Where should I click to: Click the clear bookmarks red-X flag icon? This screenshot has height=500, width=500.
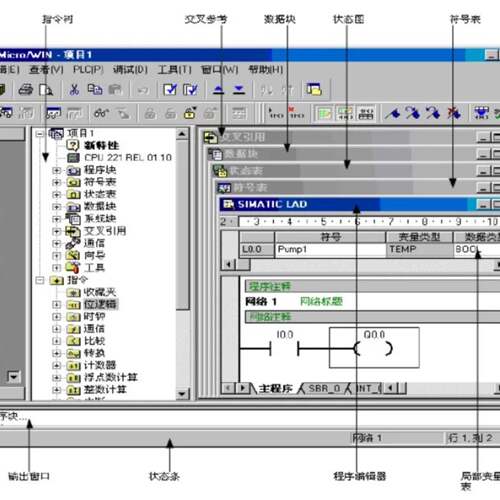point(454,113)
